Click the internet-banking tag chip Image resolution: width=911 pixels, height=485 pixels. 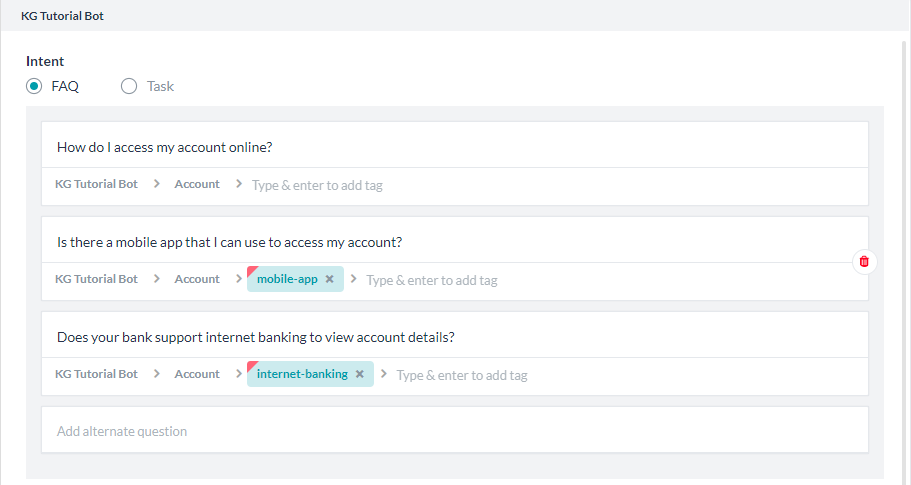pyautogui.click(x=302, y=374)
